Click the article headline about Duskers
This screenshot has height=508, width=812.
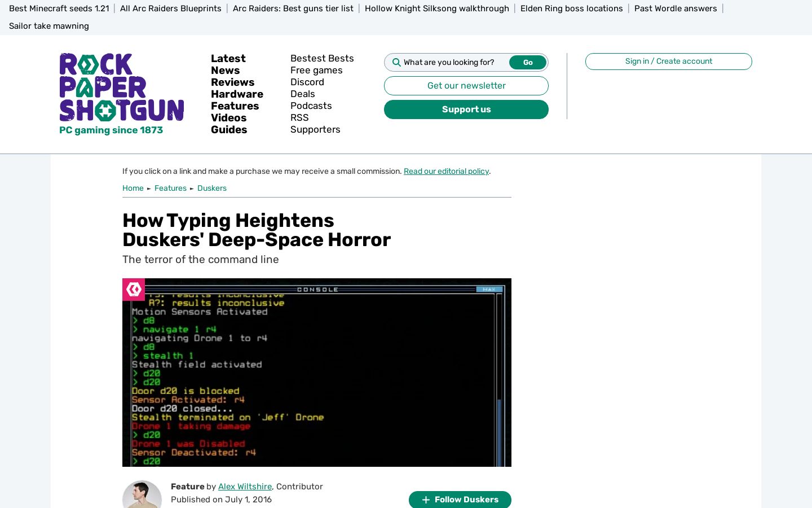[x=257, y=230]
